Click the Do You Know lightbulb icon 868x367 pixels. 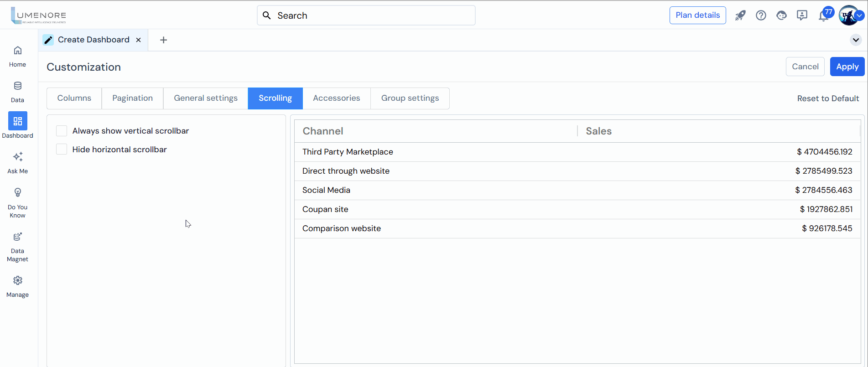point(17,193)
